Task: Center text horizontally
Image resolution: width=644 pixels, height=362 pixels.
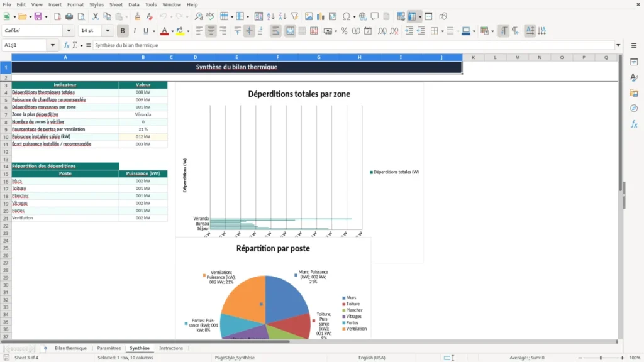Action: click(x=211, y=31)
